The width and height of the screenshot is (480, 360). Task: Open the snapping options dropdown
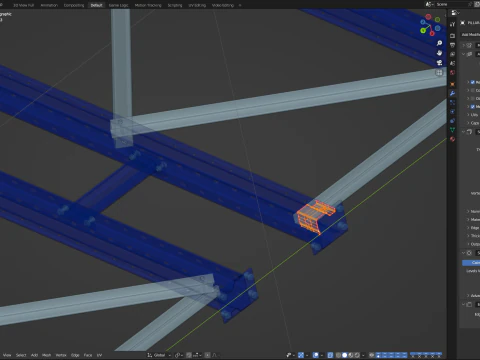(196, 355)
